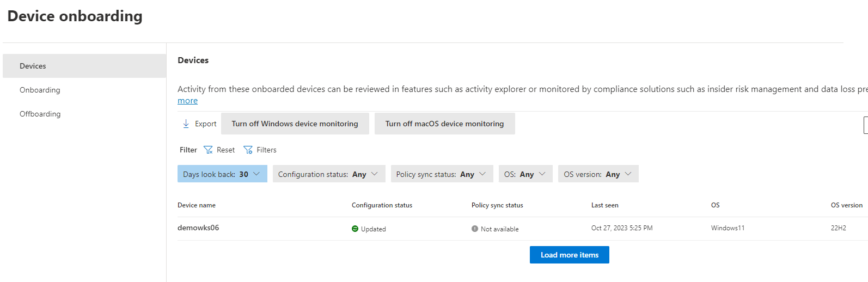The image size is (868, 282).
Task: Click the Reset filter funnel icon
Action: click(208, 150)
